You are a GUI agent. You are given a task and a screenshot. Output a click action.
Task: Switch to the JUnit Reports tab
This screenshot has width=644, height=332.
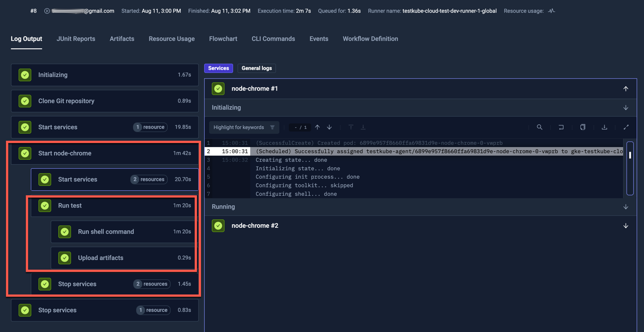[x=75, y=39]
